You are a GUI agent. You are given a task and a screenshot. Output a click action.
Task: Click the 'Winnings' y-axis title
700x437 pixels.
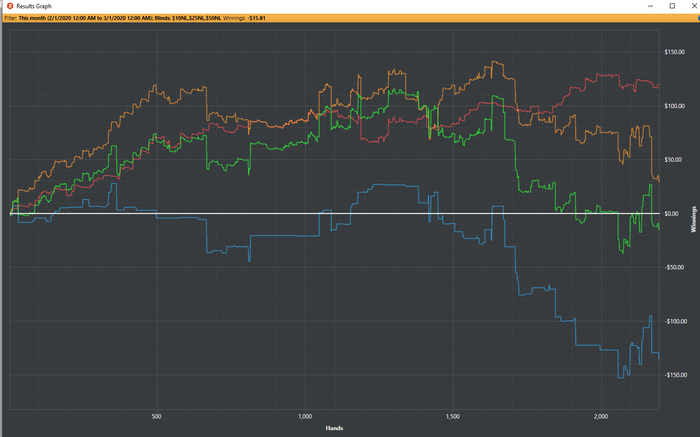click(694, 219)
